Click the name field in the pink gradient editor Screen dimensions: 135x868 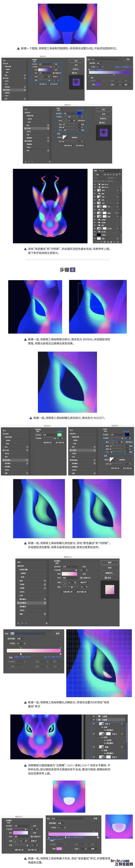(x=27, y=633)
